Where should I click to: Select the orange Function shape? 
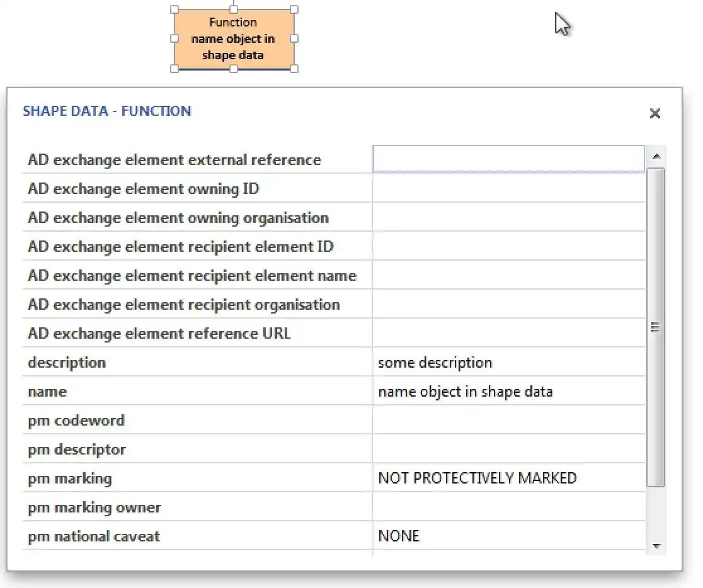(234, 39)
